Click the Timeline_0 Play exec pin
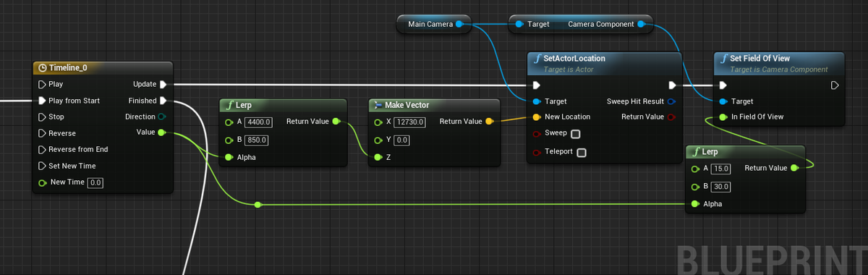This screenshot has width=868, height=275. pyautogui.click(x=41, y=84)
